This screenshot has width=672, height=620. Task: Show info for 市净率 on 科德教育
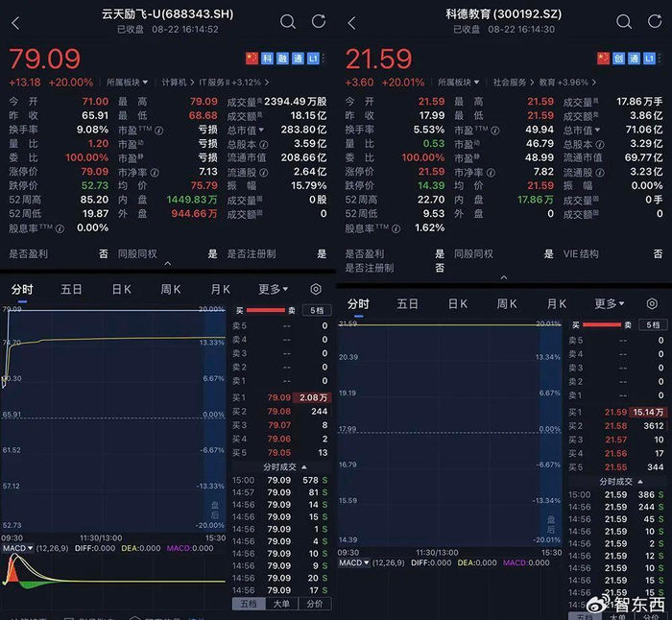[492, 173]
